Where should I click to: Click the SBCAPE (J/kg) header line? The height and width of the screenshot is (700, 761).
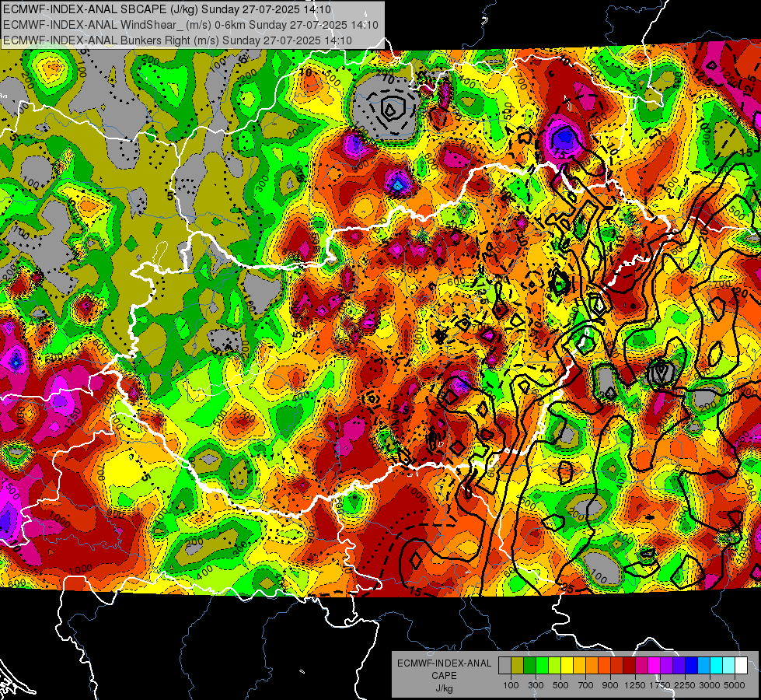pyautogui.click(x=167, y=9)
